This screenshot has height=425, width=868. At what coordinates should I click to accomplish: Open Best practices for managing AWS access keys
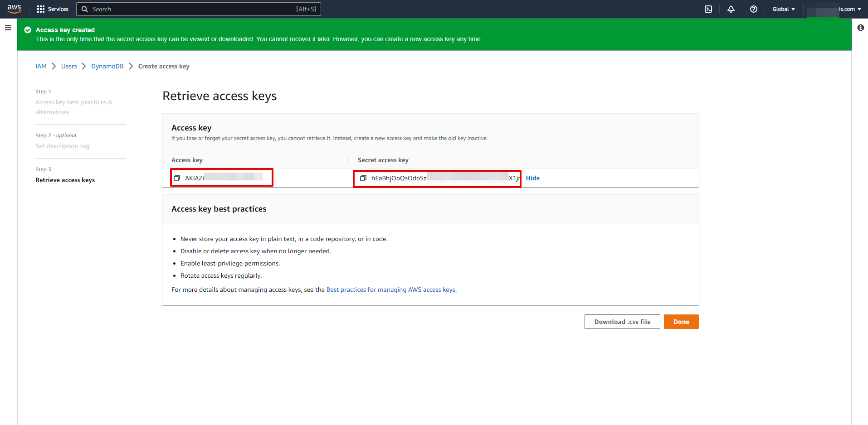[391, 290]
